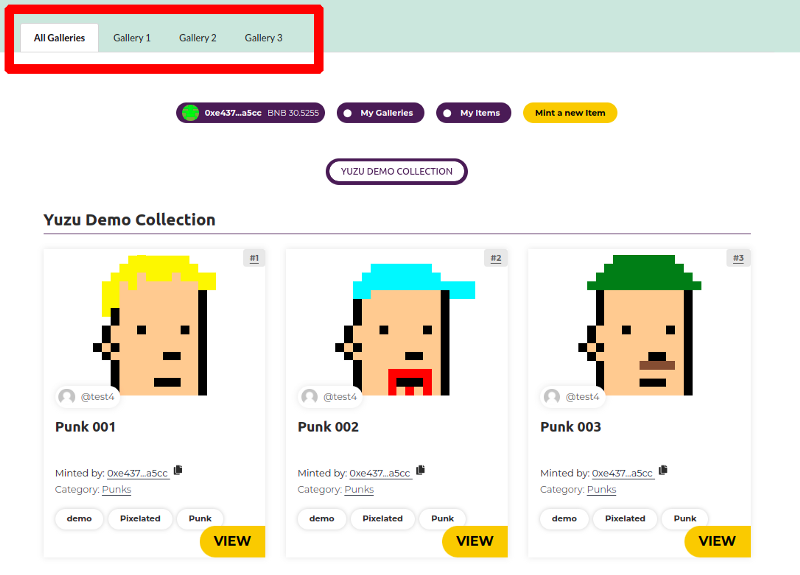
Task: Click VIEW on the Punk 003 card
Action: click(717, 541)
